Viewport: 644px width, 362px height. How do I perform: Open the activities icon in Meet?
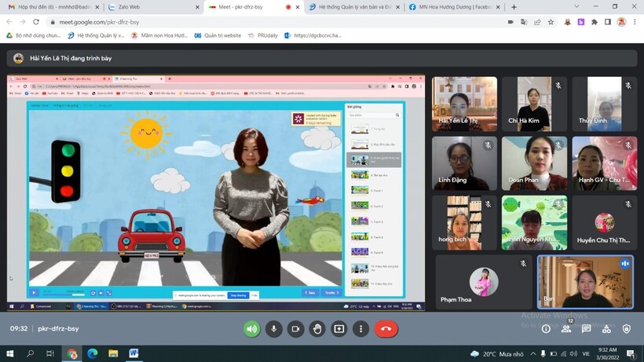[x=606, y=329]
